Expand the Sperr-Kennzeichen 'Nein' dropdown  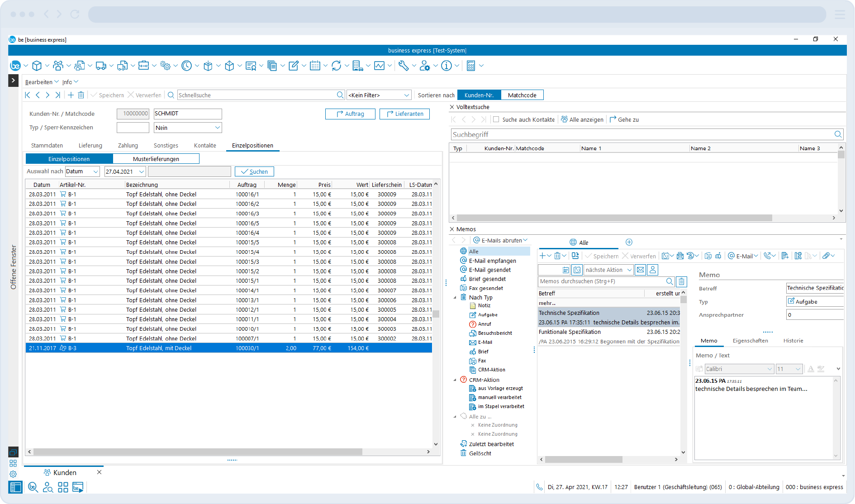217,128
